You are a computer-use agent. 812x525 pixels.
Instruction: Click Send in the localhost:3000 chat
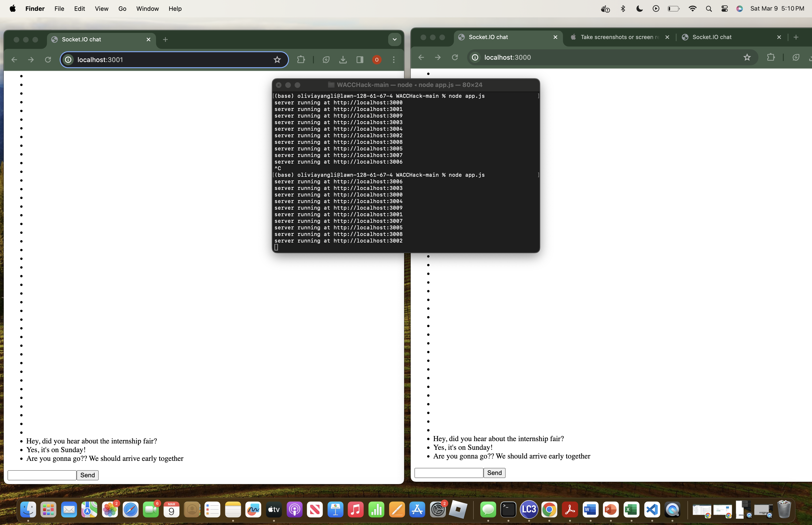click(x=494, y=473)
